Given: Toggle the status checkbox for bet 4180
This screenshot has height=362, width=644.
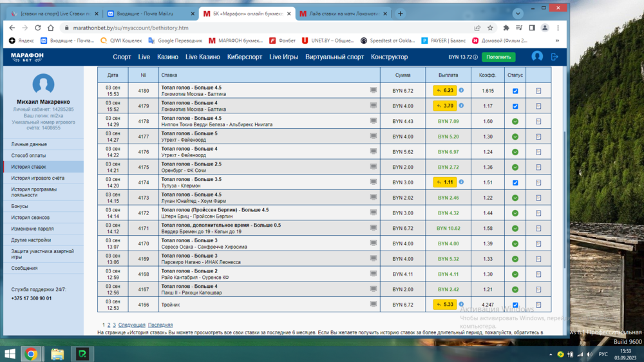Looking at the screenshot, I should point(515,91).
